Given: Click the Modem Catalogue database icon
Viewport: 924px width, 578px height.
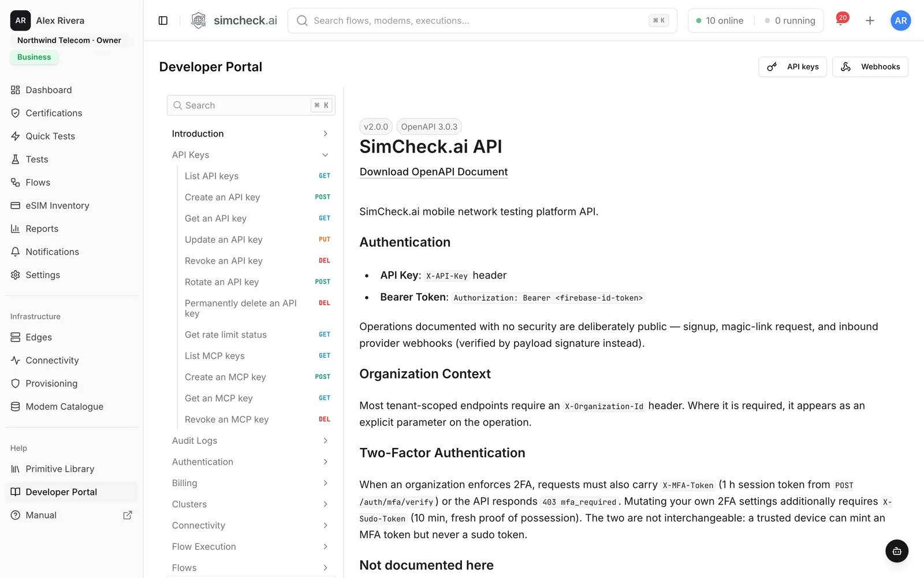Looking at the screenshot, I should [16, 407].
